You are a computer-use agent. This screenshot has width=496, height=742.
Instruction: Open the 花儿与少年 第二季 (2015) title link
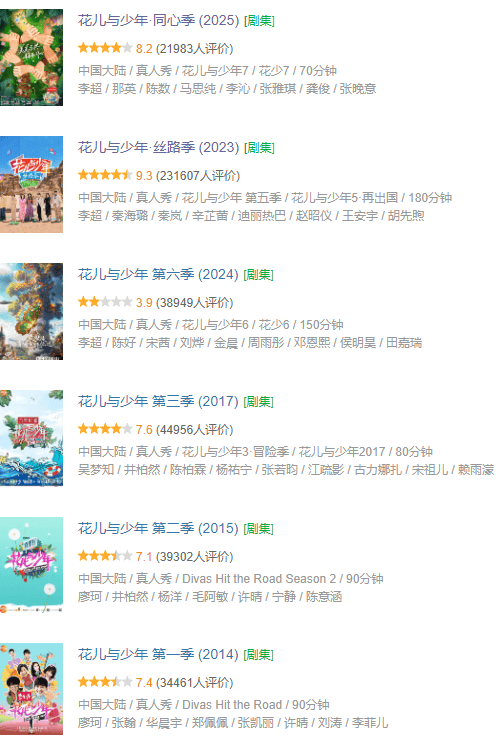click(158, 528)
